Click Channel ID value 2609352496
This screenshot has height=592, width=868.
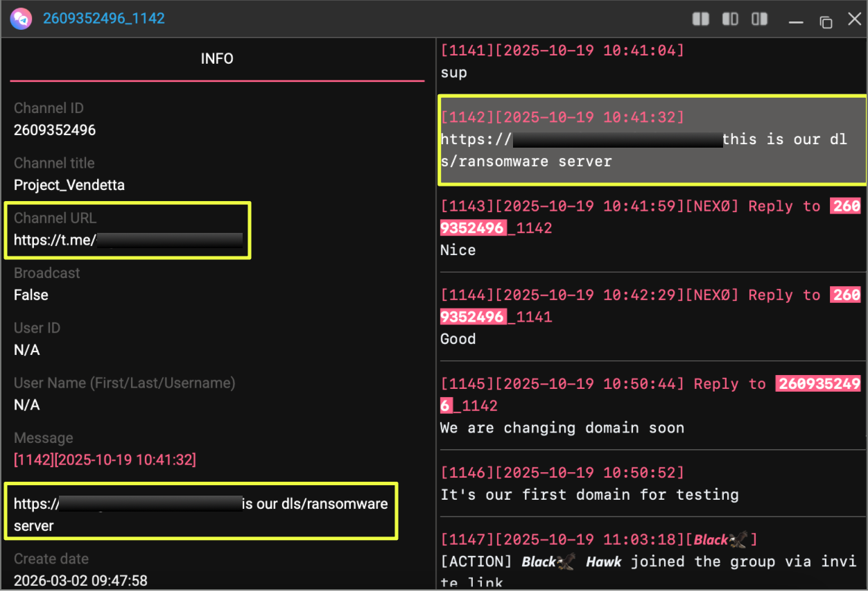pos(55,130)
